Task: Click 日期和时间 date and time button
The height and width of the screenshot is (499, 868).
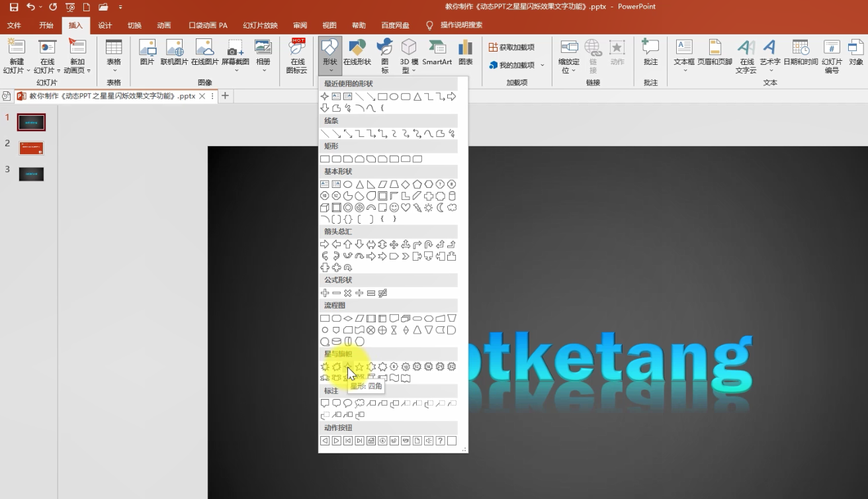Action: [801, 53]
